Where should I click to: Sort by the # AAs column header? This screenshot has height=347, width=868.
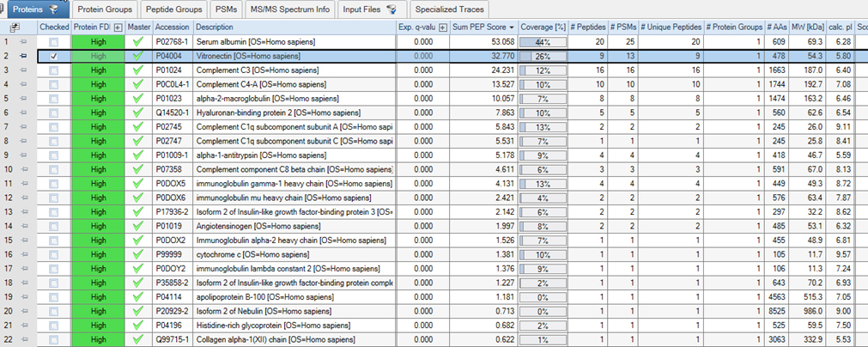(779, 27)
